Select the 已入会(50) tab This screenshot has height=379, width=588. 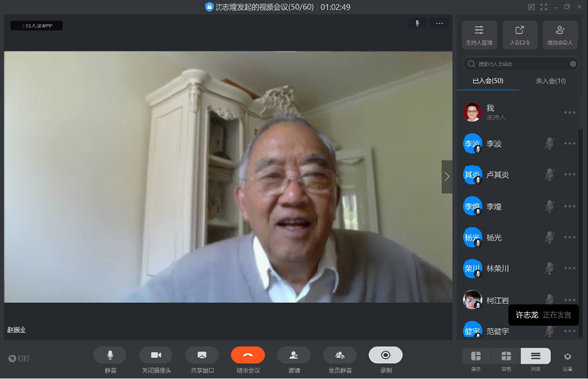[488, 81]
